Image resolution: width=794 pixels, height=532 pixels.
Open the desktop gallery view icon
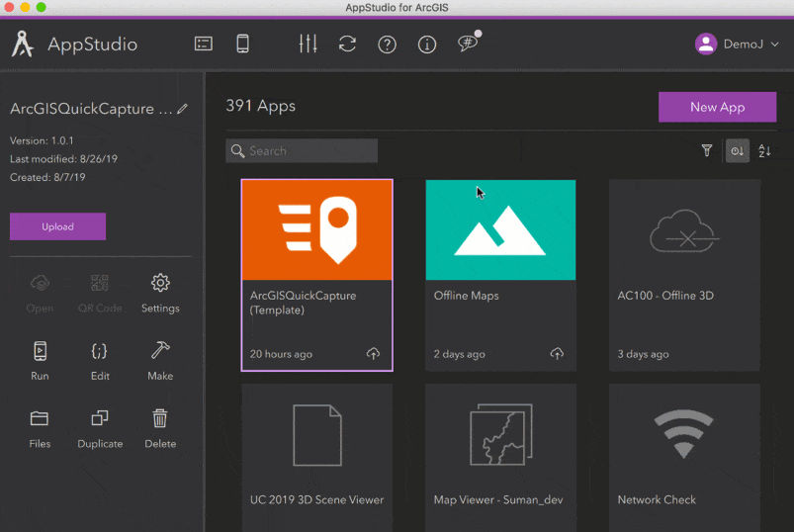point(203,44)
